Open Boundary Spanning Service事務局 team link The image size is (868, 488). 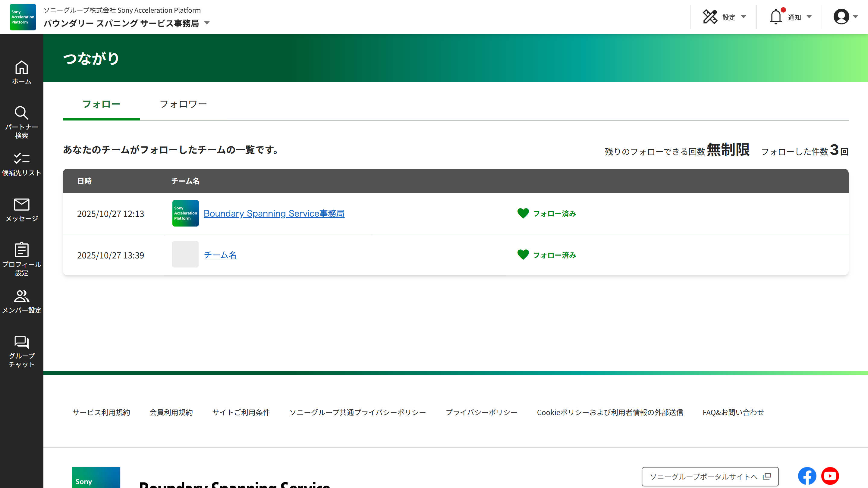click(x=274, y=213)
